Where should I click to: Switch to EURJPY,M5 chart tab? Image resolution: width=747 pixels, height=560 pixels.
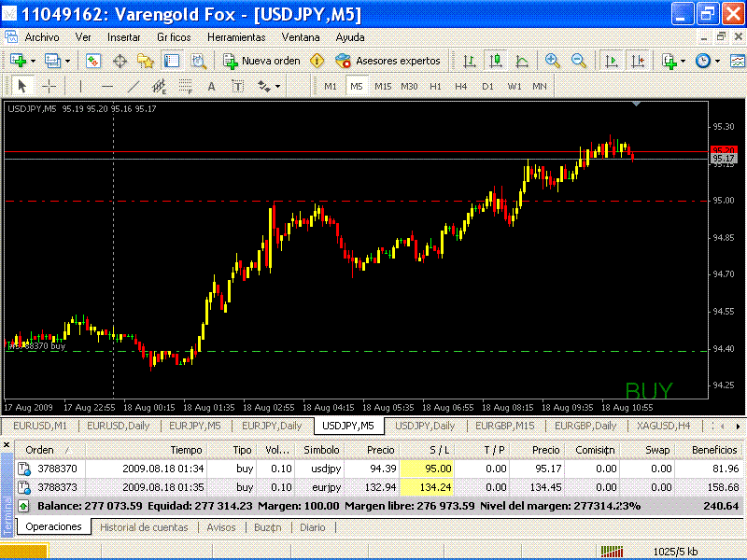tap(195, 426)
